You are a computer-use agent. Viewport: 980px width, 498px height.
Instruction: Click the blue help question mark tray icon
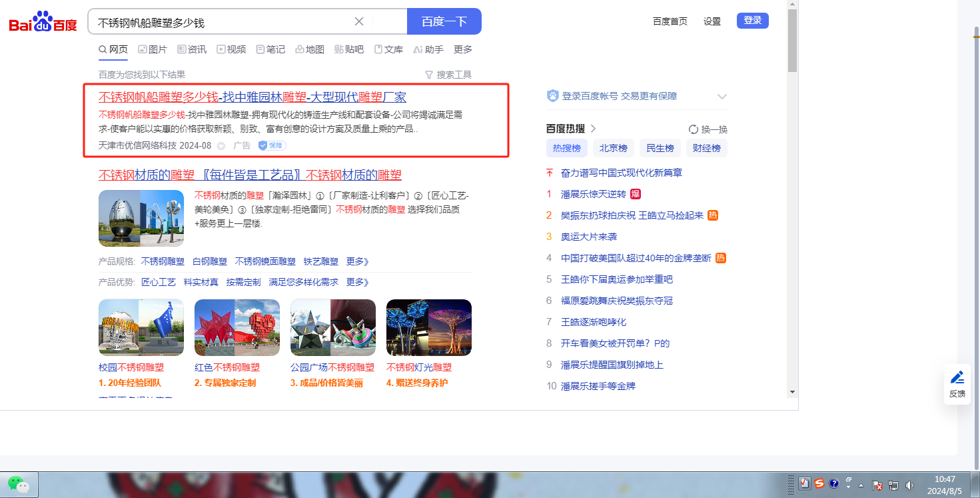[833, 484]
